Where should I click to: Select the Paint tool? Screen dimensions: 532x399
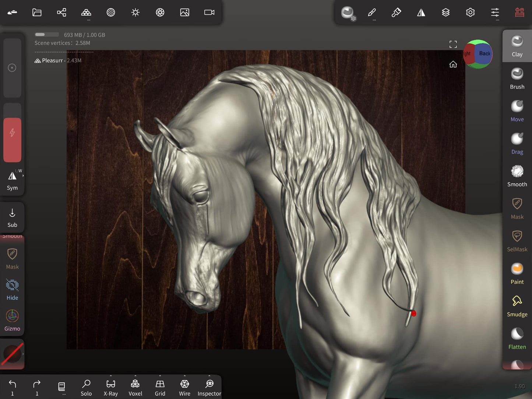click(x=517, y=273)
